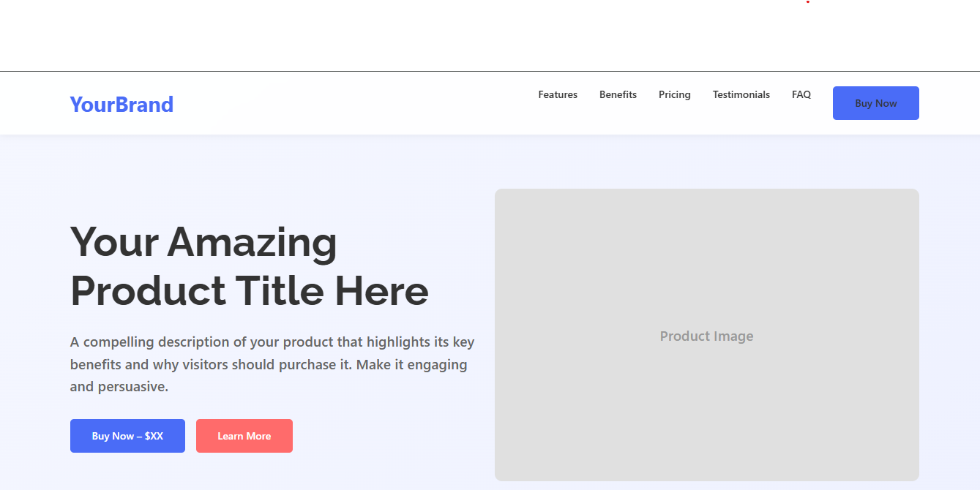The width and height of the screenshot is (980, 490).
Task: Click the white header bar
Action: click(x=366, y=102)
